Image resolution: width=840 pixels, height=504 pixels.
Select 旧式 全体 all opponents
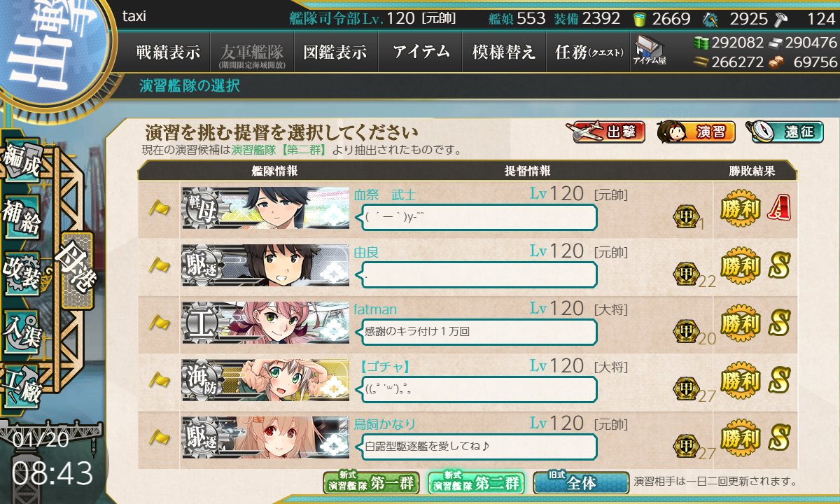[x=581, y=482]
